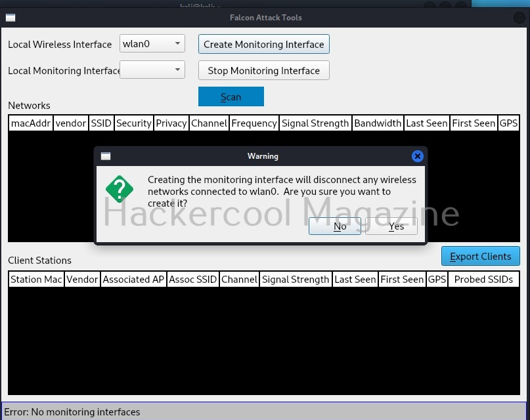Click the green question mark icon
This screenshot has width=530, height=420.
[x=120, y=189]
